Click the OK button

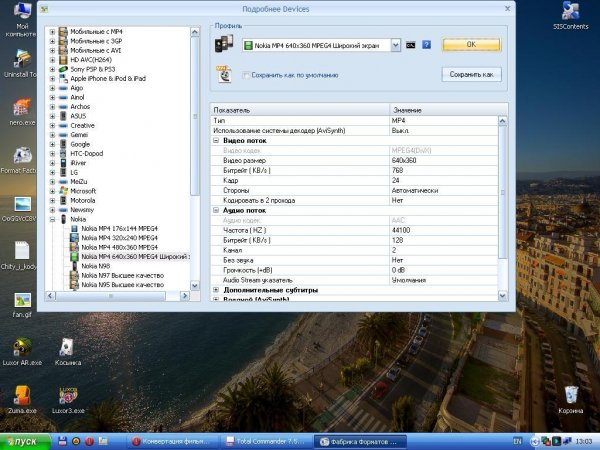coord(471,44)
